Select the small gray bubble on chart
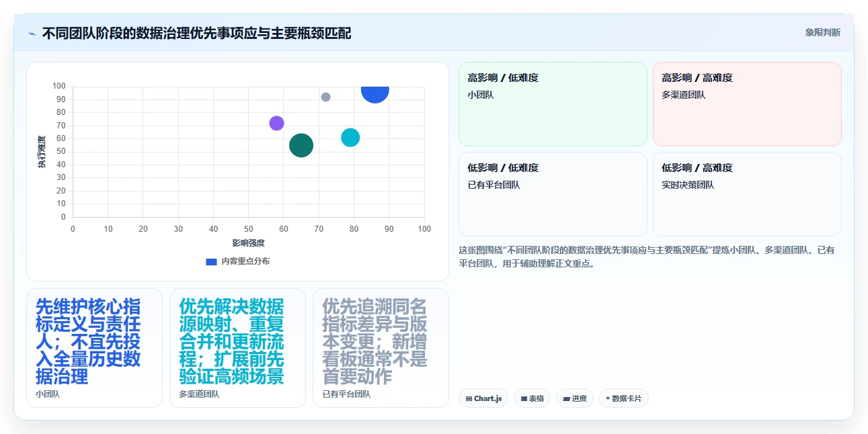 point(325,97)
